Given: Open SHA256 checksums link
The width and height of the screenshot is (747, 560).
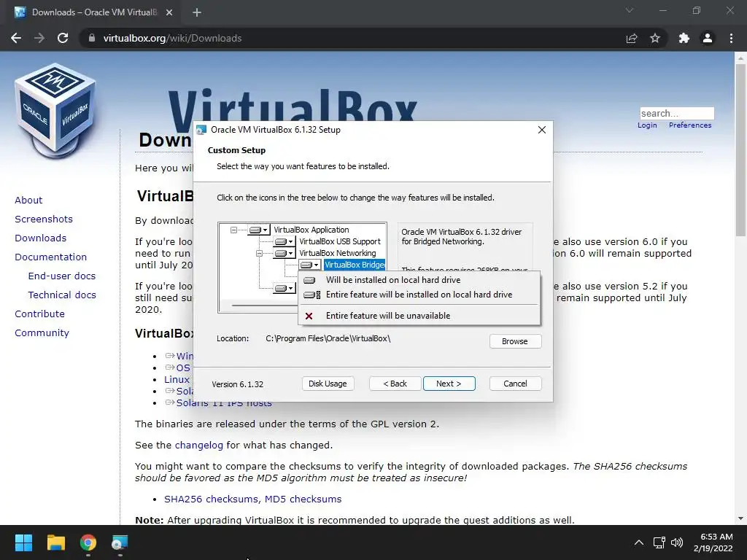Looking at the screenshot, I should pyautogui.click(x=212, y=499).
